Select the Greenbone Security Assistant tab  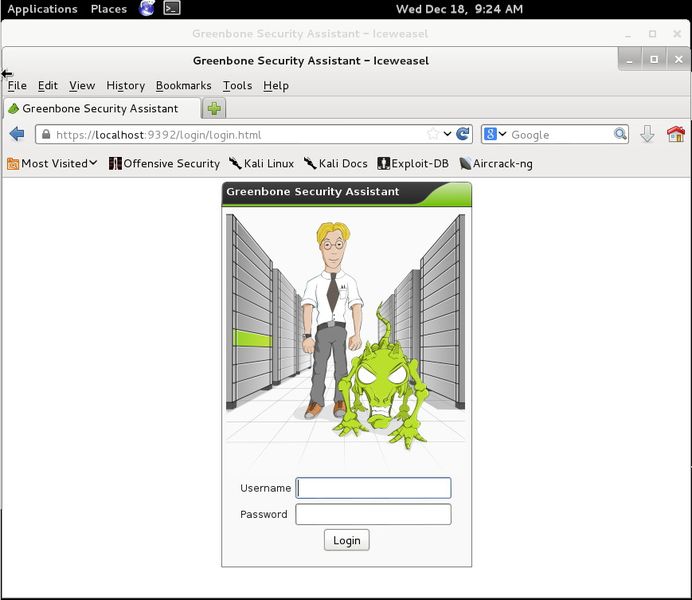(x=102, y=109)
